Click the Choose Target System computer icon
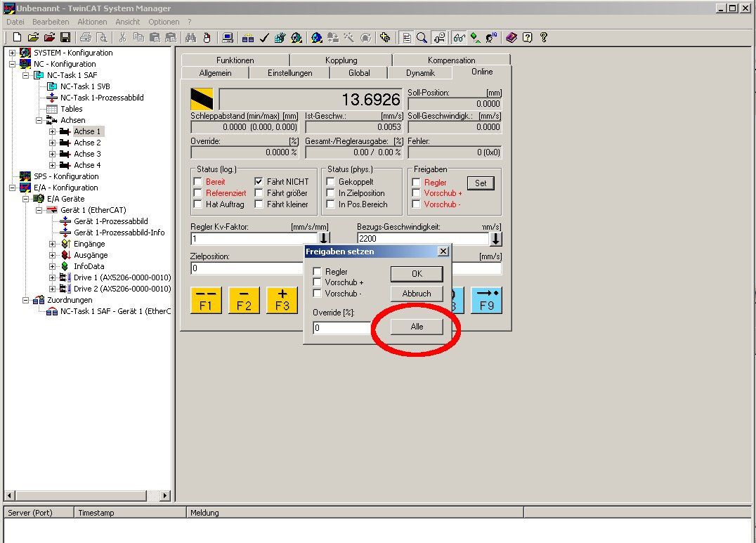 coord(228,38)
